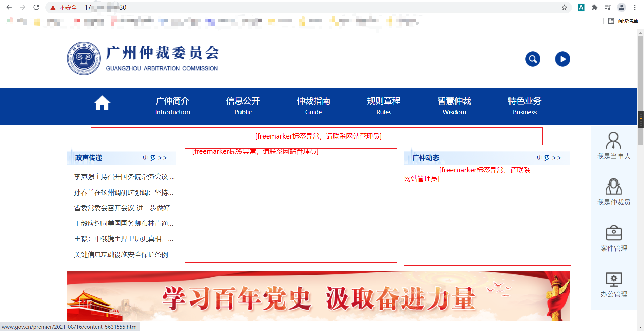
Task: Open 关键信息基础设施安全保护条例 article
Action: pos(121,255)
